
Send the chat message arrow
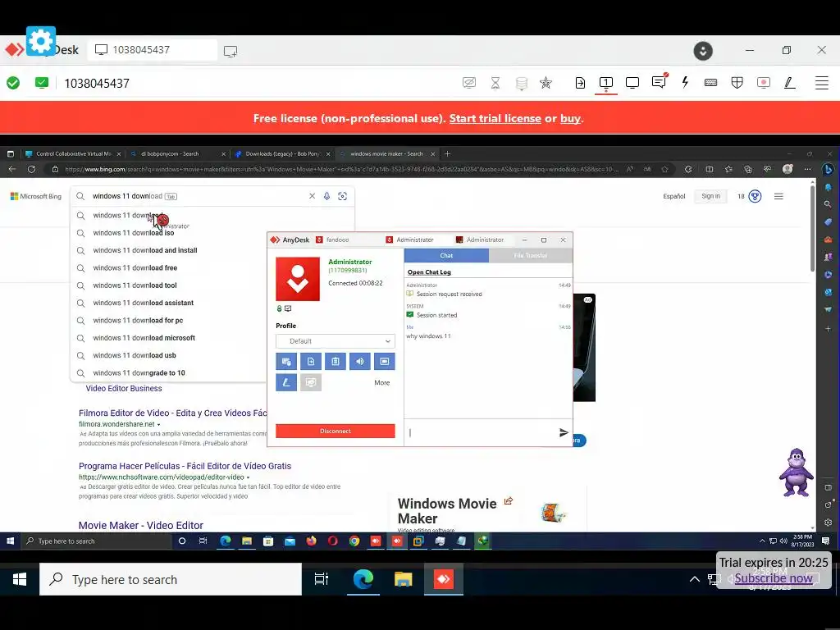pos(564,432)
